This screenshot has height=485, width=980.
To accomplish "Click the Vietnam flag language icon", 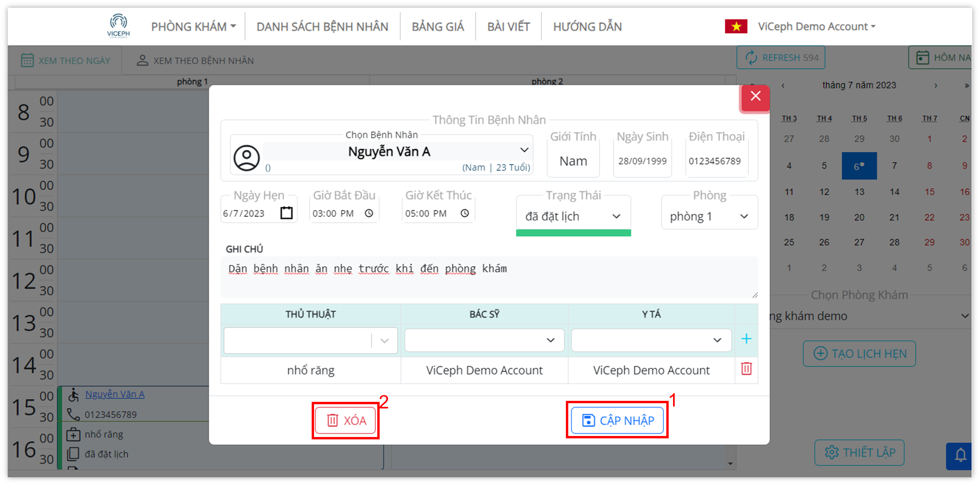I will pos(736,27).
